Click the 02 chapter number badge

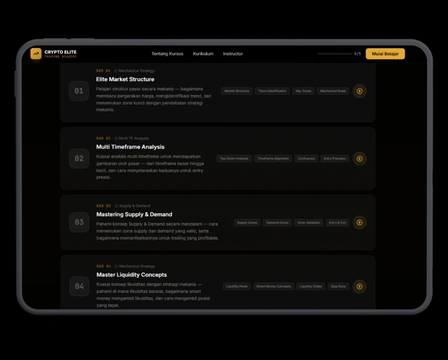[x=79, y=159]
